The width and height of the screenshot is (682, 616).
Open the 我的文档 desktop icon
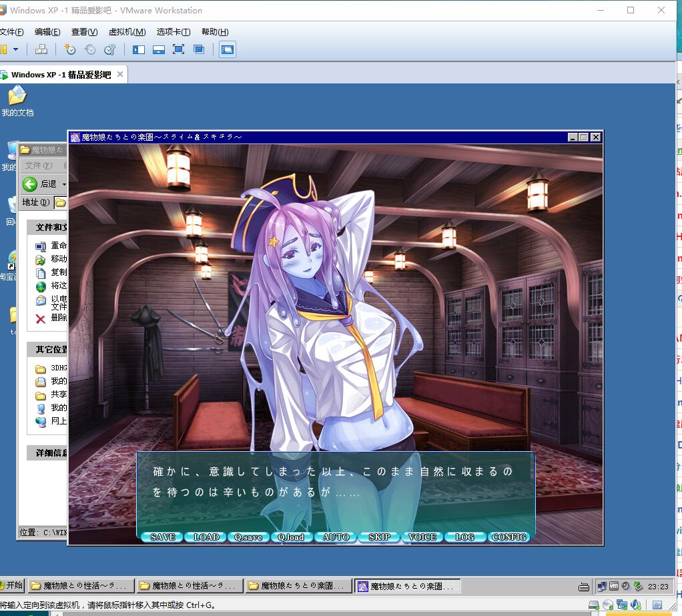pyautogui.click(x=17, y=101)
